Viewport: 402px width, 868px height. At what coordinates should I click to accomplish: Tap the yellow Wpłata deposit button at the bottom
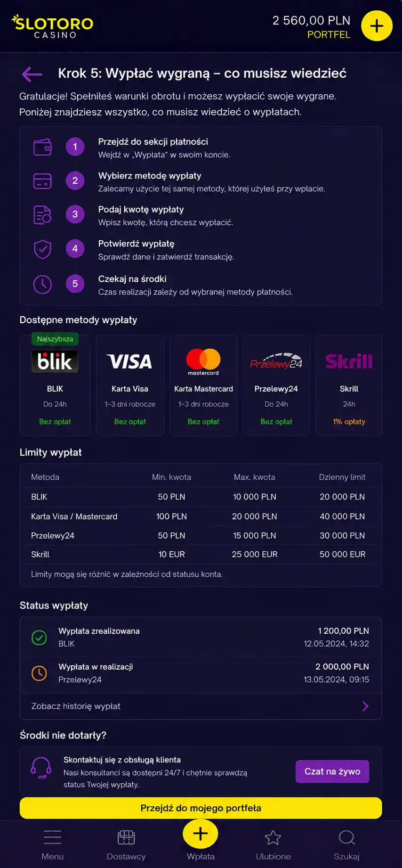(201, 834)
